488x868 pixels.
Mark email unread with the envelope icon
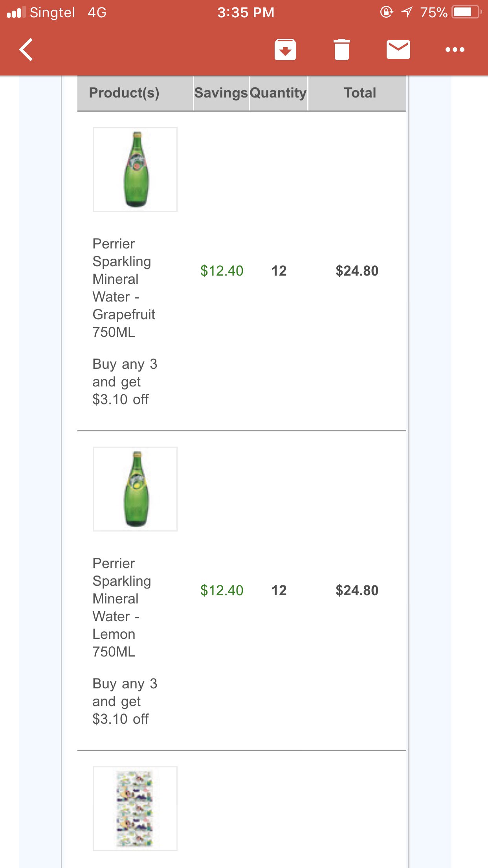pyautogui.click(x=398, y=50)
